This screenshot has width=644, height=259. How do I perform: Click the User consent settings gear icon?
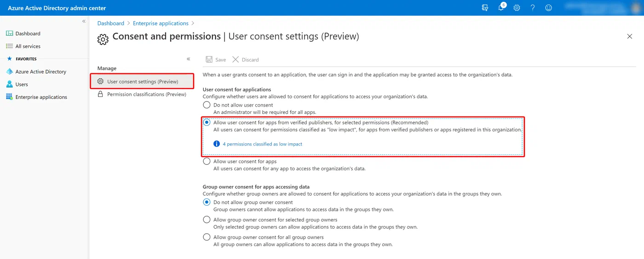[100, 81]
